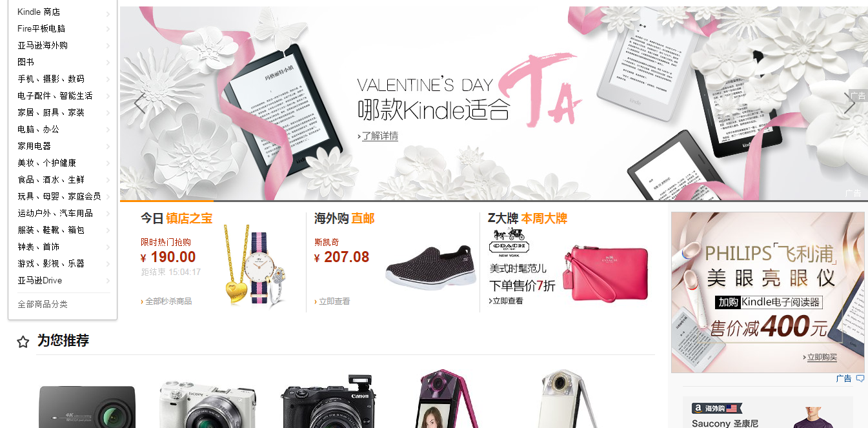Click 立即购买 on Philips ad
The height and width of the screenshot is (428, 868).
(x=820, y=357)
